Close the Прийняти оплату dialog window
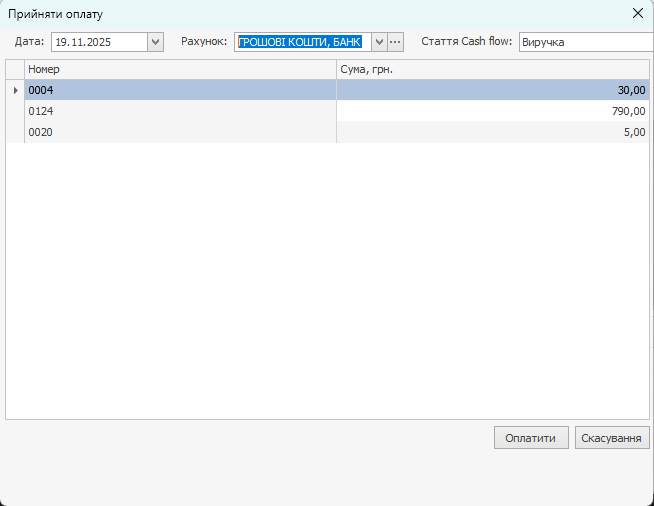Viewport: 654px width, 506px height. tap(638, 14)
